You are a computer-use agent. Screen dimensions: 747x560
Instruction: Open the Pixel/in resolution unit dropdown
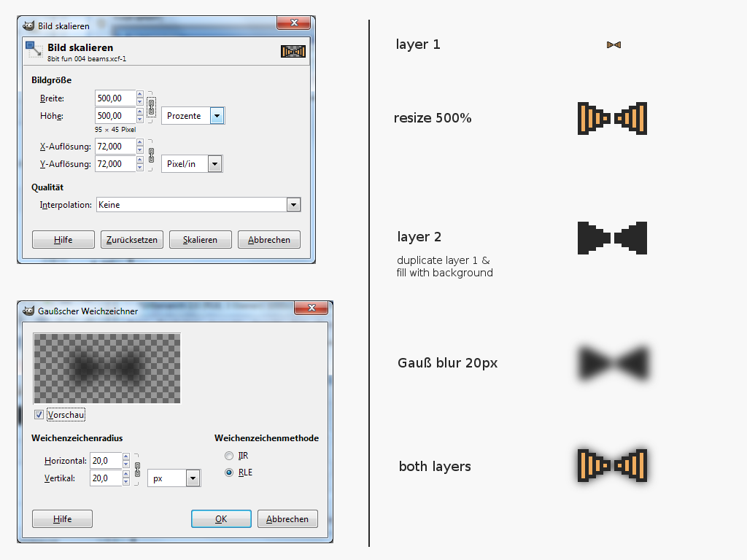pyautogui.click(x=214, y=164)
